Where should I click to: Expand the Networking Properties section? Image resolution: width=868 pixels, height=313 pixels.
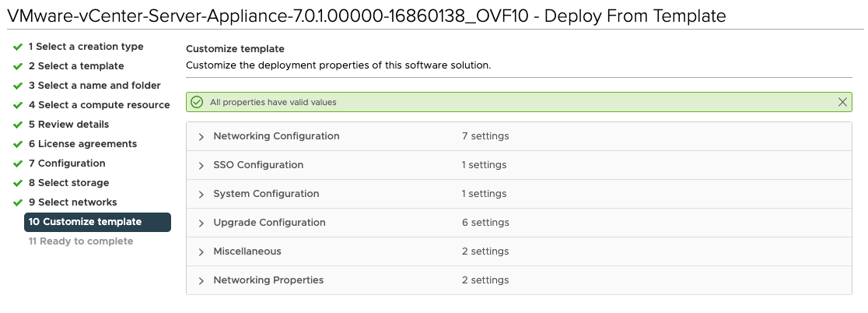201,280
